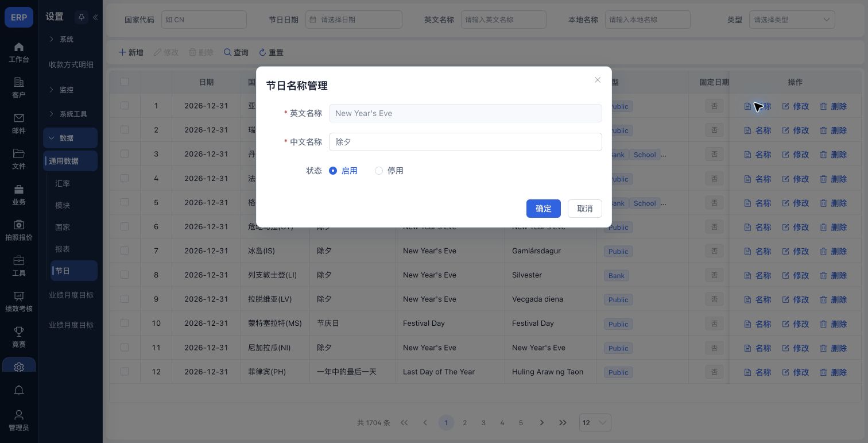This screenshot has width=868, height=443.
Task: Open the 竞赛 trophy icon
Action: (x=19, y=337)
